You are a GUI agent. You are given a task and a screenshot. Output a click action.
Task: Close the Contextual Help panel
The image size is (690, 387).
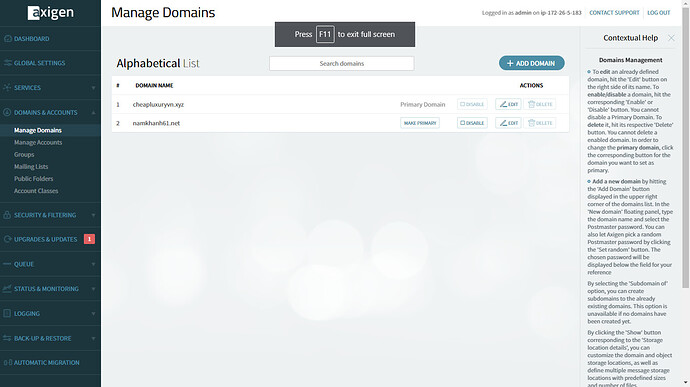click(671, 38)
